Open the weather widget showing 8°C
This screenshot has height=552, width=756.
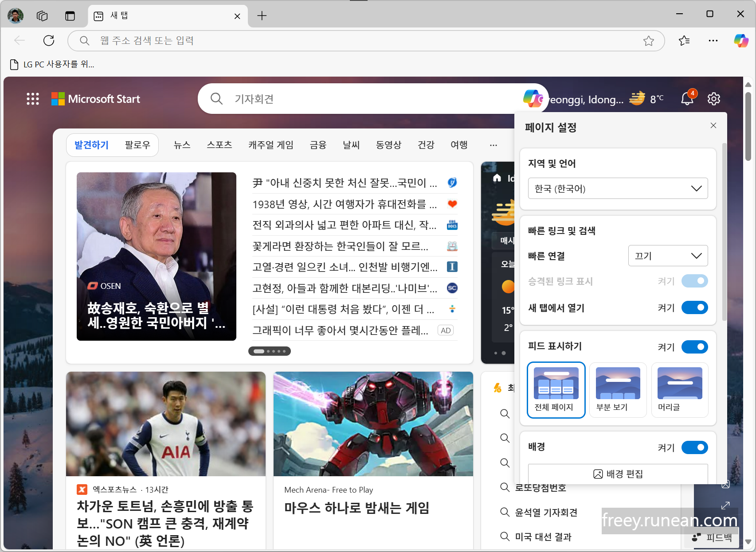click(646, 98)
